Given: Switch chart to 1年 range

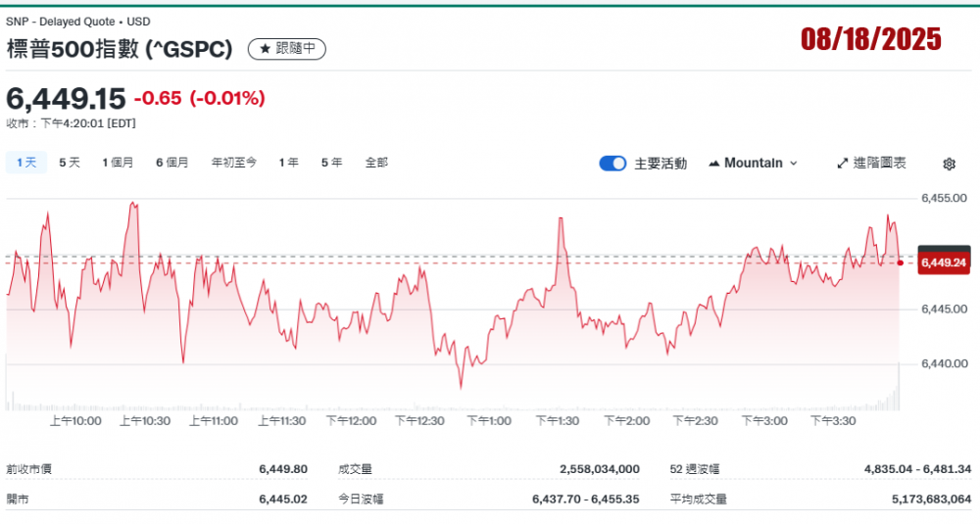Looking at the screenshot, I should tap(288, 163).
